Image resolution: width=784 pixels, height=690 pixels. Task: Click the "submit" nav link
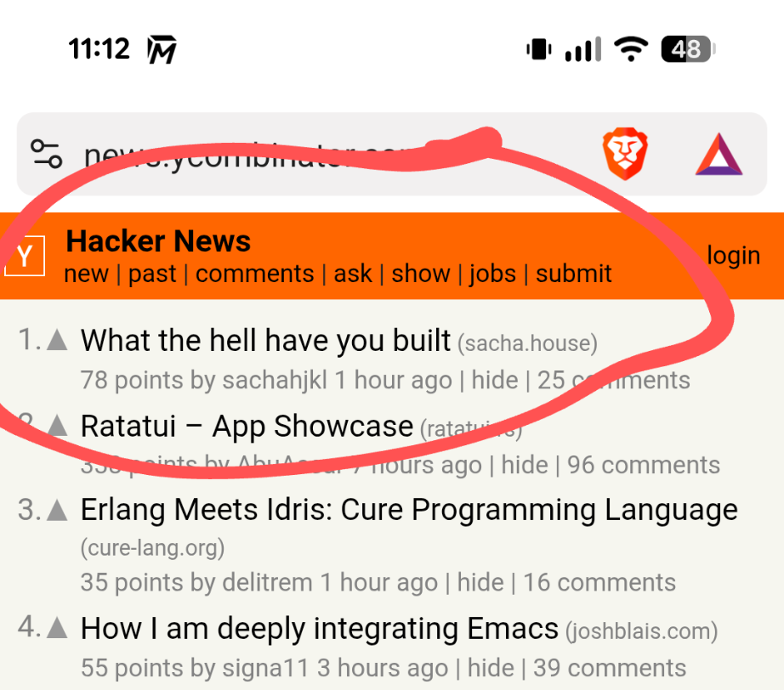[573, 274]
